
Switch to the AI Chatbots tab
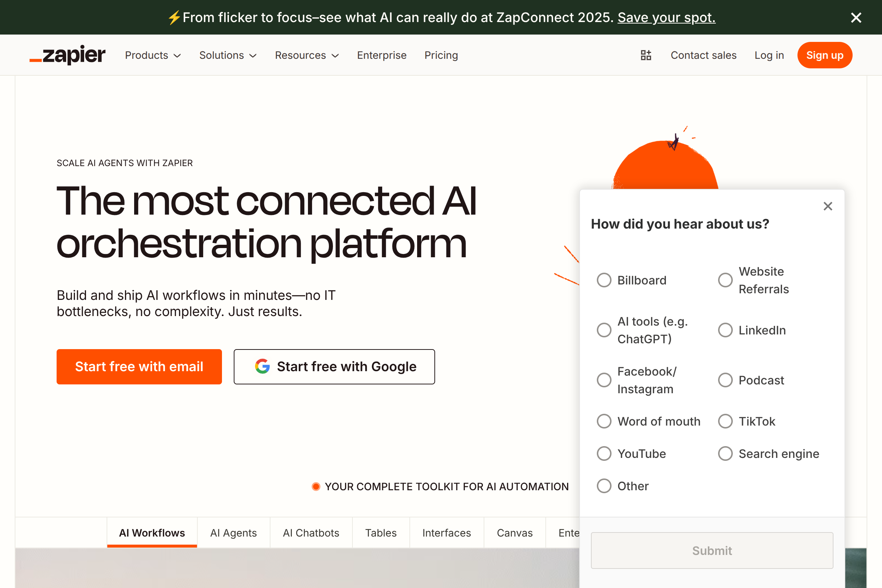coord(311,533)
